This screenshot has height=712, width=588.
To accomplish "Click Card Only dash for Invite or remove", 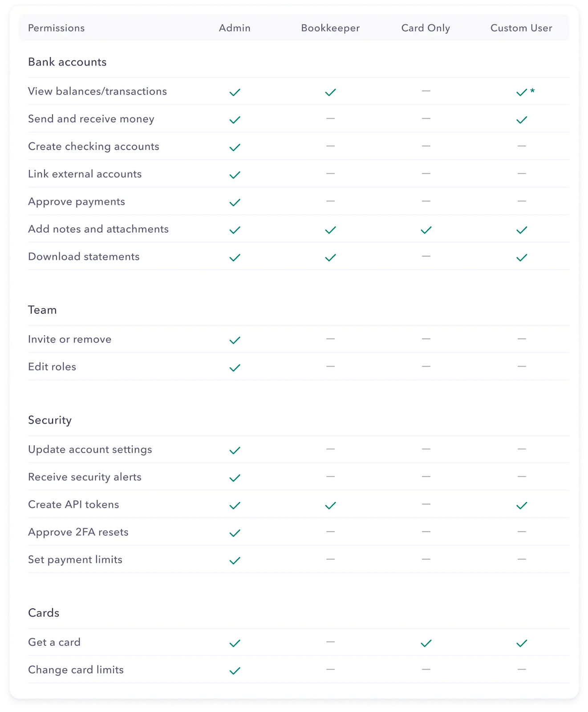I will coord(426,339).
